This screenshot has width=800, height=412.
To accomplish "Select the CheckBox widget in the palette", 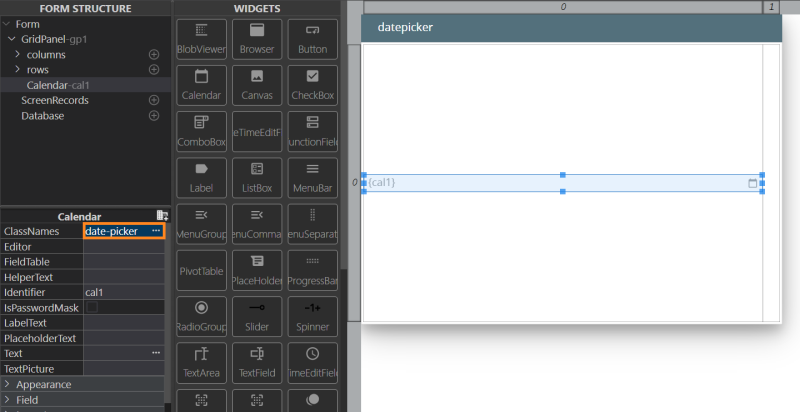I will pos(313,84).
